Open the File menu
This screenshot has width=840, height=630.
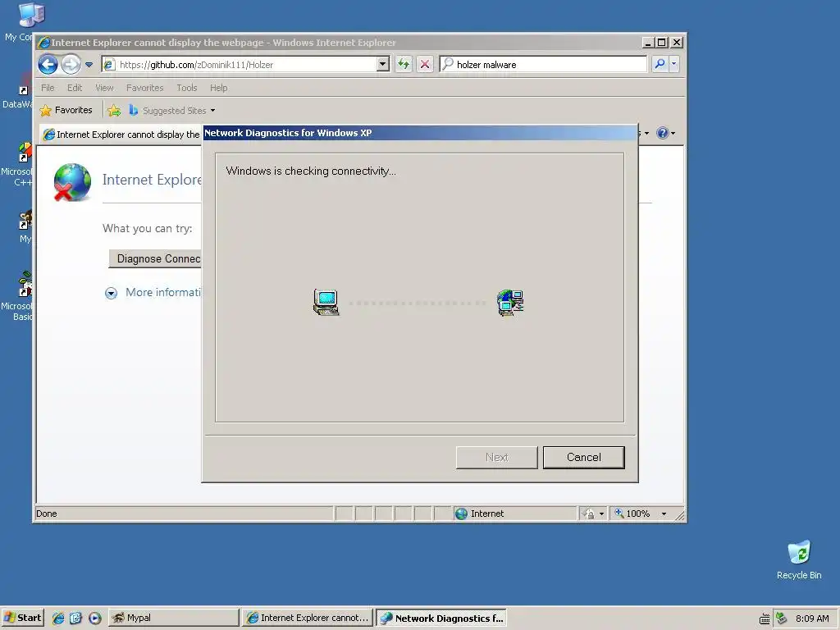[48, 88]
